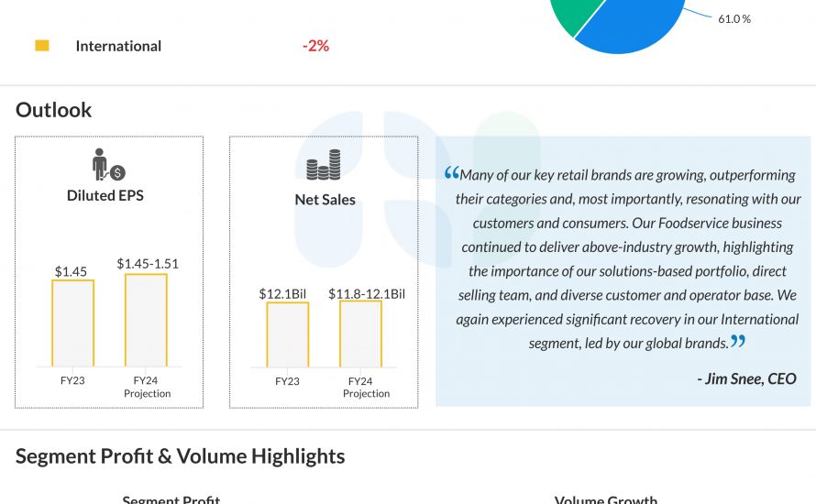
Task: Click the opening quotation mark icon
Action: pyautogui.click(x=451, y=173)
